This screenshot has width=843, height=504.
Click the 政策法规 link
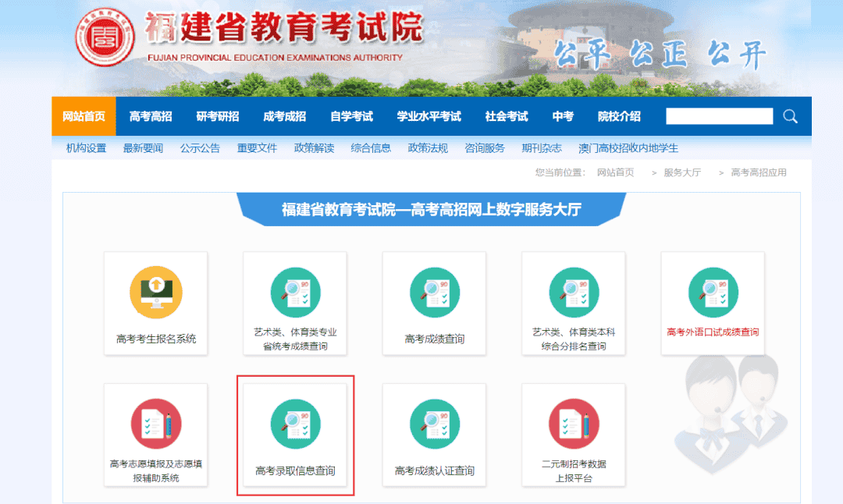point(428,147)
